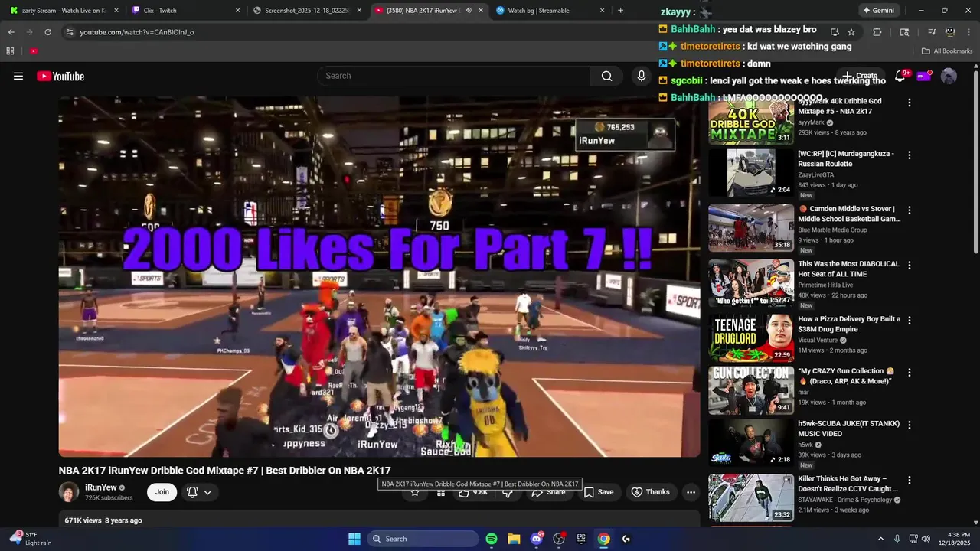Share the video
The image size is (980, 551).
[549, 492]
